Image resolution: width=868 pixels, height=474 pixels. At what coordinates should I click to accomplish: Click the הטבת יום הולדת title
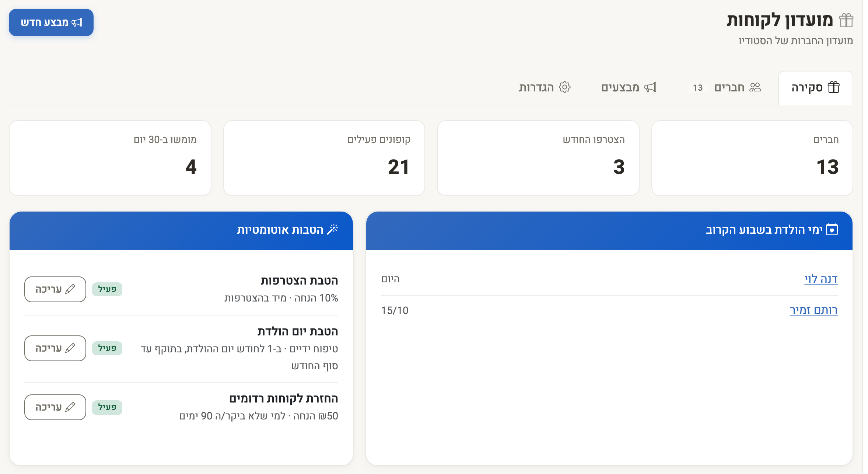coord(298,332)
